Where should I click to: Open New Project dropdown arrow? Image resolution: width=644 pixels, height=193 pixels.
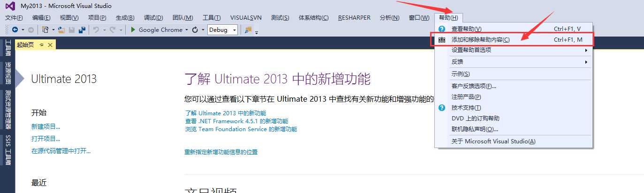53,30
